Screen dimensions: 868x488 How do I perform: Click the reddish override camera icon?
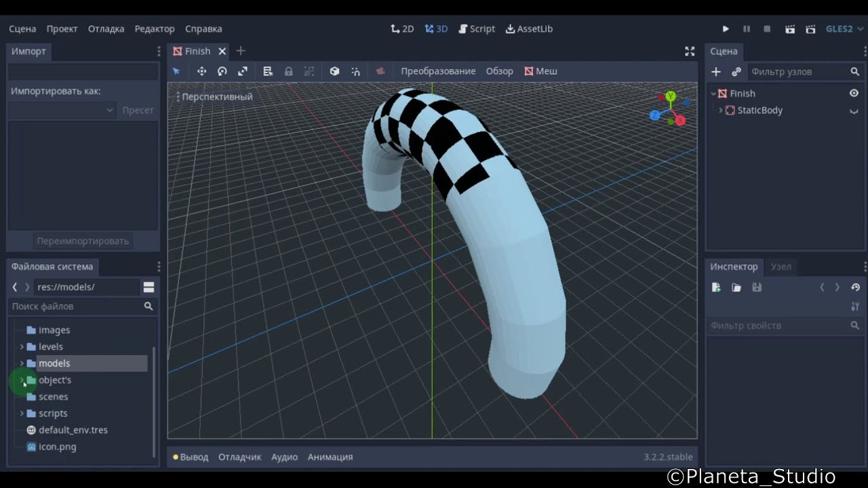[x=380, y=71]
